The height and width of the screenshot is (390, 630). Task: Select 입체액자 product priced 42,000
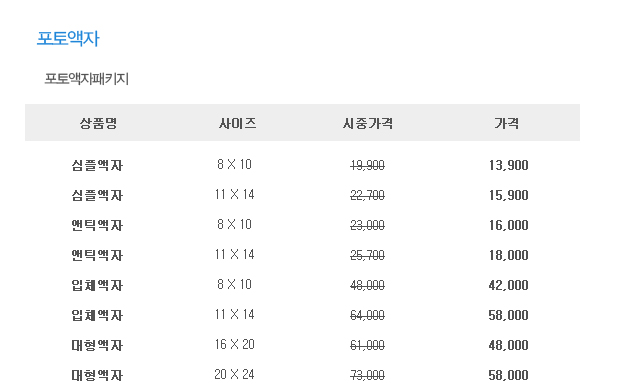[x=97, y=285]
